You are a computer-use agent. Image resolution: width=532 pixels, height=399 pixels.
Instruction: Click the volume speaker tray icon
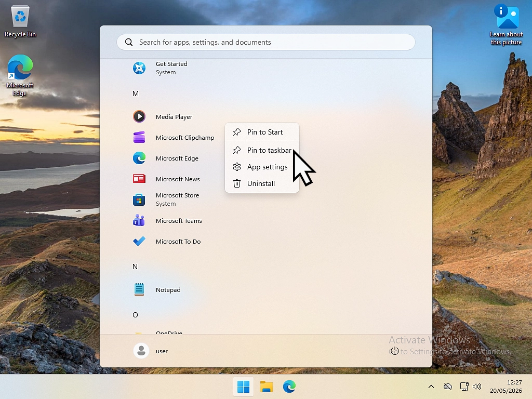tap(477, 387)
